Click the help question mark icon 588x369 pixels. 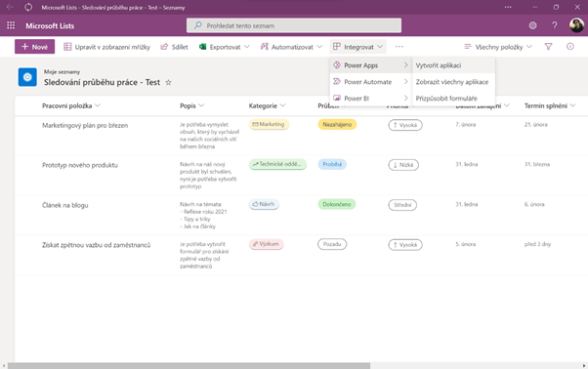click(x=554, y=25)
